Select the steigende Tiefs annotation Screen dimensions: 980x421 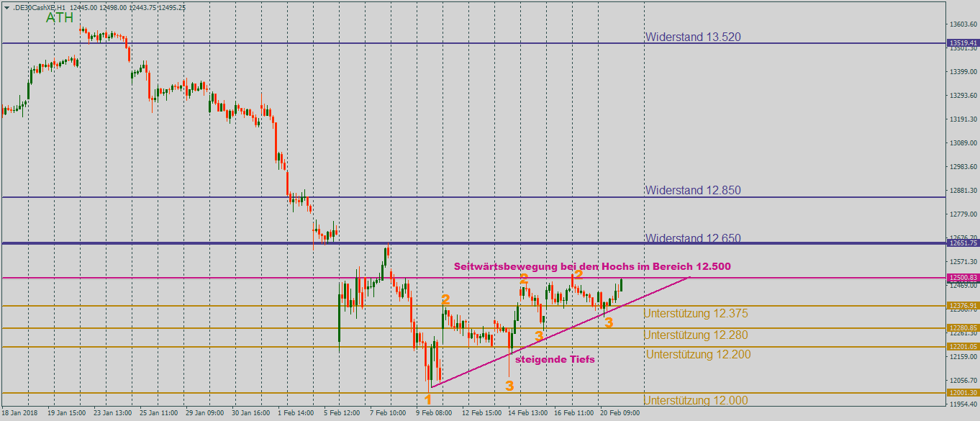555,359
